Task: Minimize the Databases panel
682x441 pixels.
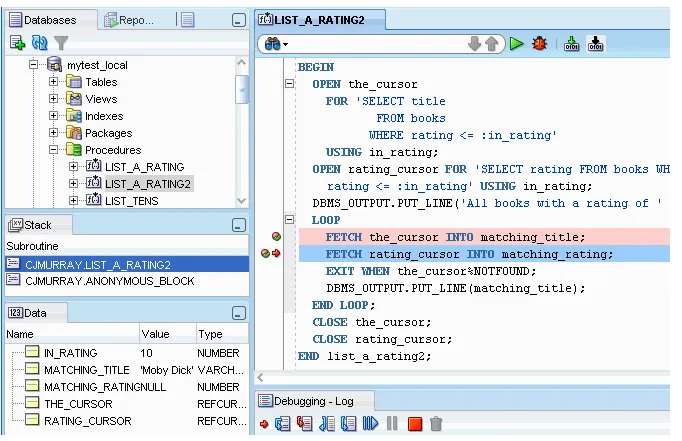Action: (239, 20)
